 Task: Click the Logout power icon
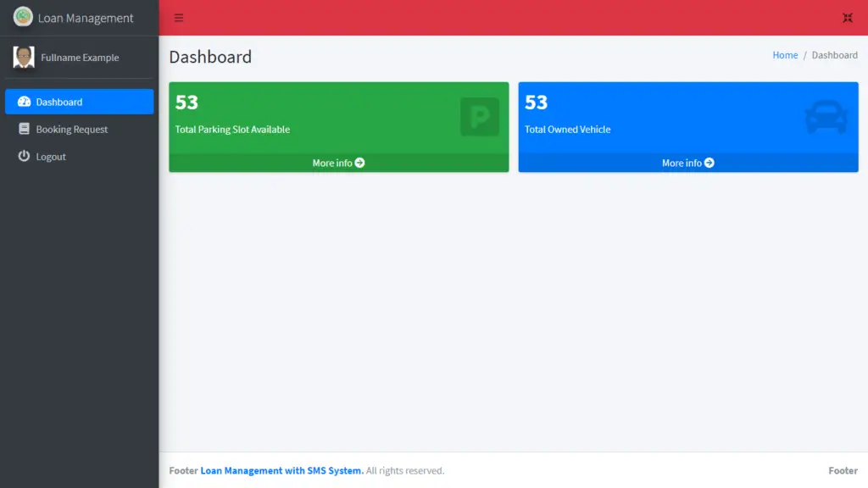coord(24,157)
